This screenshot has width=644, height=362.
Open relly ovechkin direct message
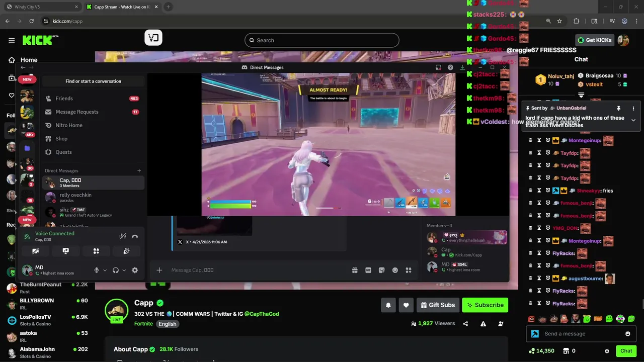click(x=93, y=197)
